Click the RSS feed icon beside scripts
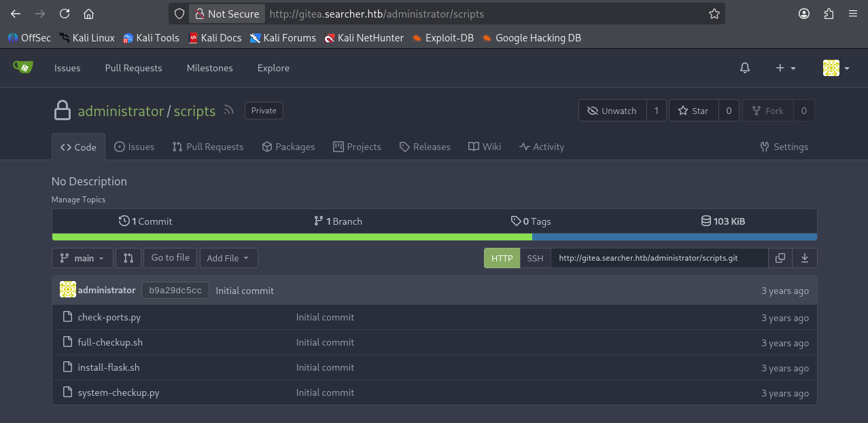Viewport: 868px width, 423px height. pos(229,111)
